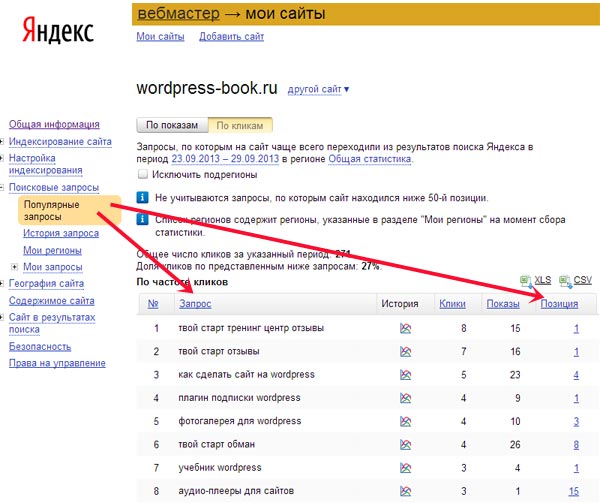Toggle 'Исключить подрегионы' checkbox
The image size is (600, 503).
point(143,174)
